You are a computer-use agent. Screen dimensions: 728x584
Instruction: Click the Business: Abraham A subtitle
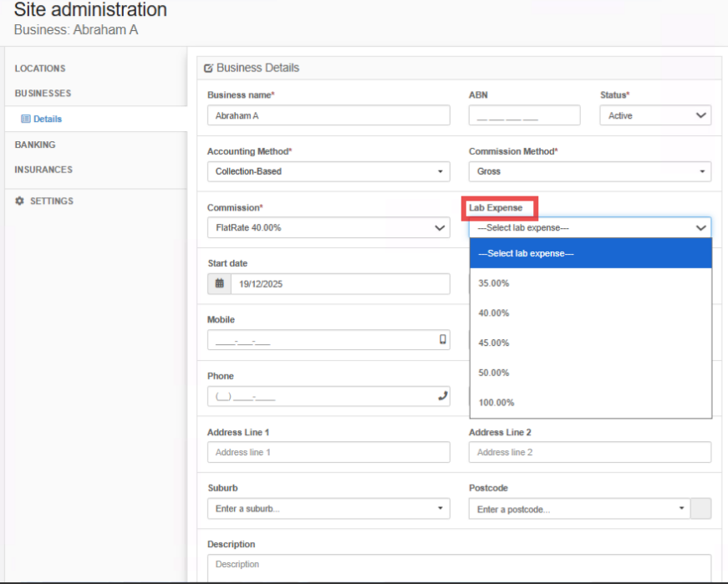coord(76,30)
